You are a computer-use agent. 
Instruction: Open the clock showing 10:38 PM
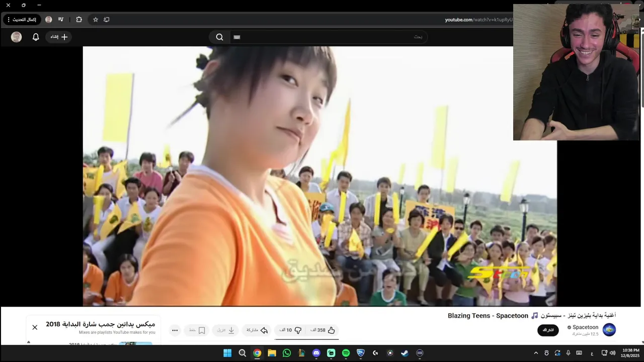tap(630, 353)
